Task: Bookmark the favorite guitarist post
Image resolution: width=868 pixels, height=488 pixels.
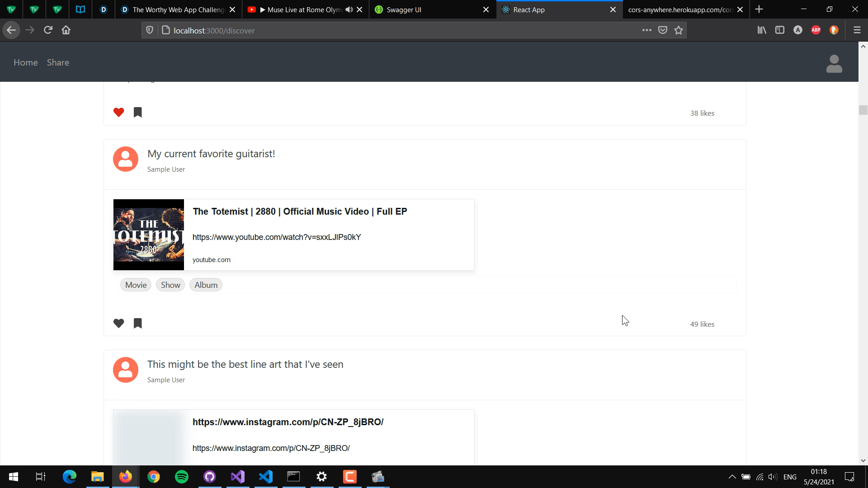Action: (x=138, y=324)
